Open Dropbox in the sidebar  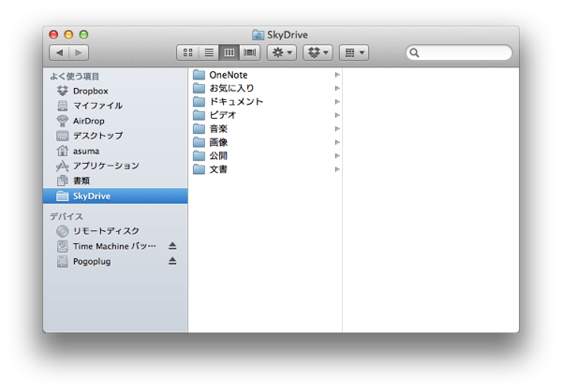tap(115, 91)
